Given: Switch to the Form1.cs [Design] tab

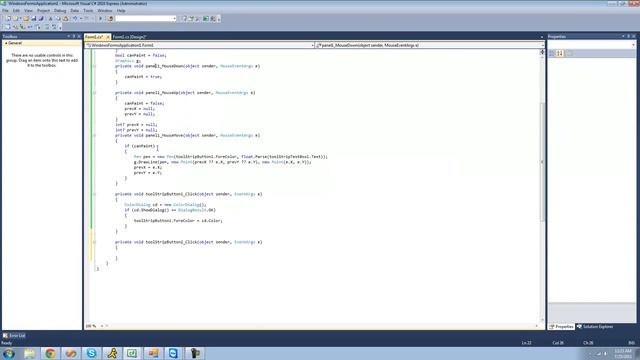Looking at the screenshot, I should coord(129,37).
